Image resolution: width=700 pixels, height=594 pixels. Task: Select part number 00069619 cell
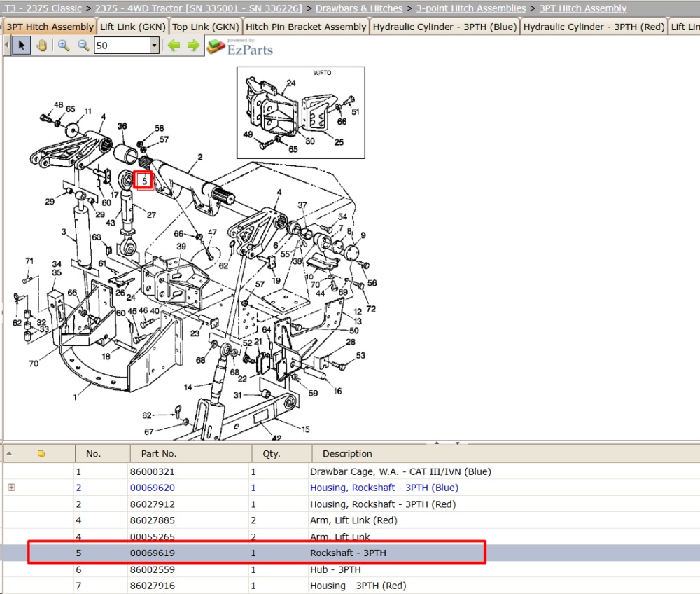coord(152,553)
